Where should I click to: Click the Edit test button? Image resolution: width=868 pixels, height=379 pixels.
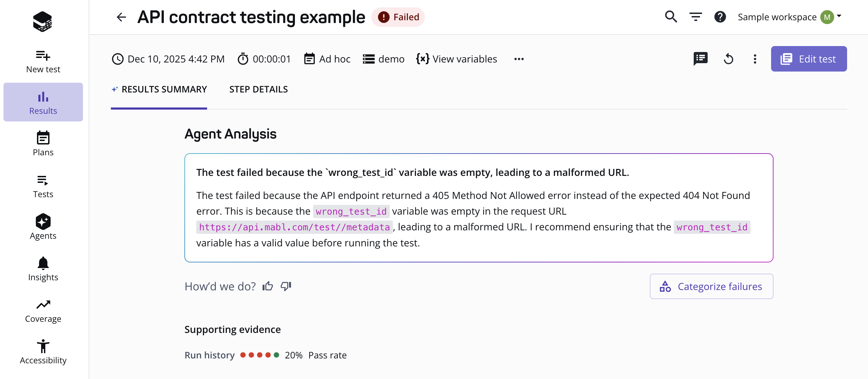[809, 59]
